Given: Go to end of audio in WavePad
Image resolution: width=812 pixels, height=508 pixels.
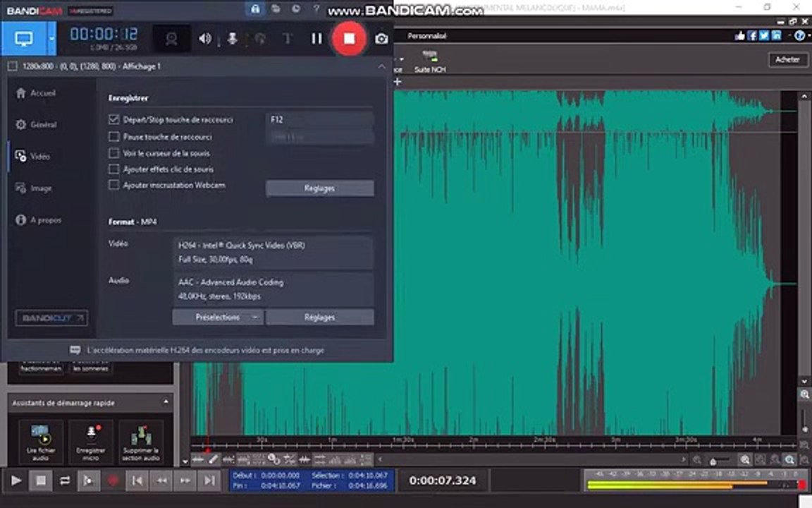Looking at the screenshot, I should coord(209,480).
